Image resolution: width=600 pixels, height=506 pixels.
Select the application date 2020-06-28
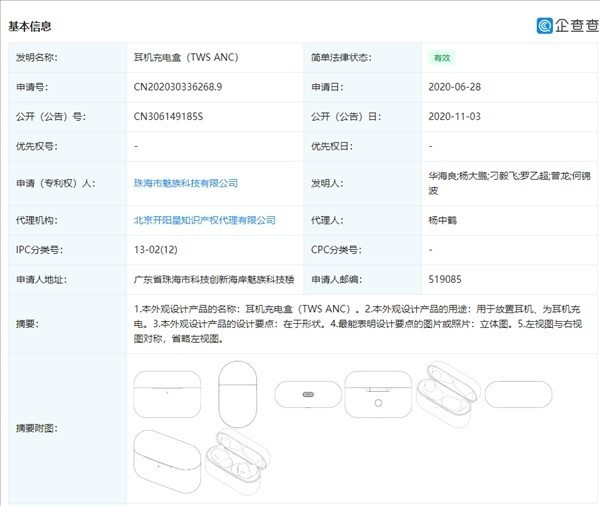coord(454,87)
